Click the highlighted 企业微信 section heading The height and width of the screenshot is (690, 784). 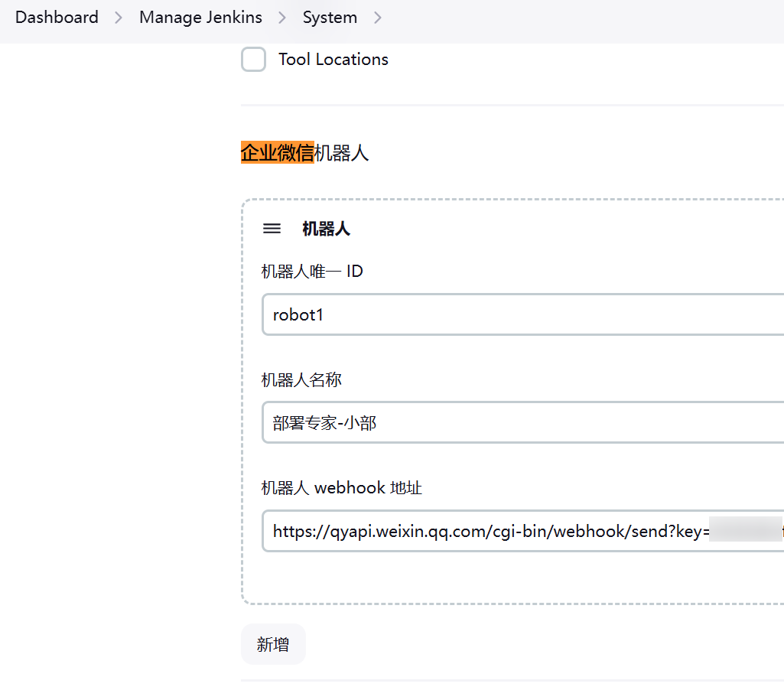(277, 153)
